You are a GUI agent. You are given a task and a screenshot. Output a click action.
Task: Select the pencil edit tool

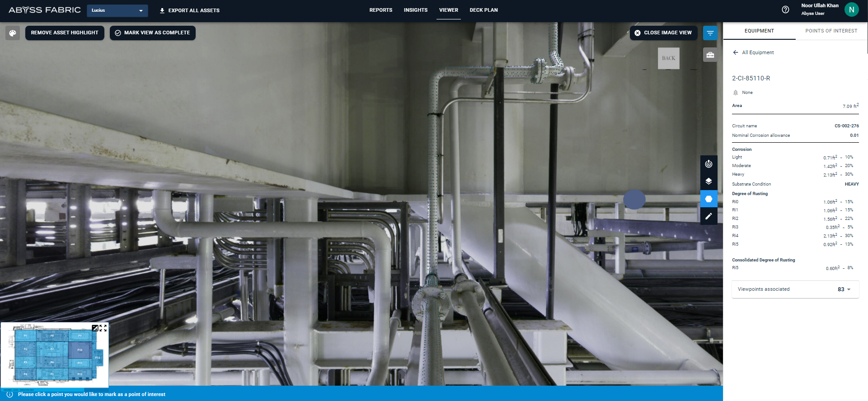(x=708, y=216)
